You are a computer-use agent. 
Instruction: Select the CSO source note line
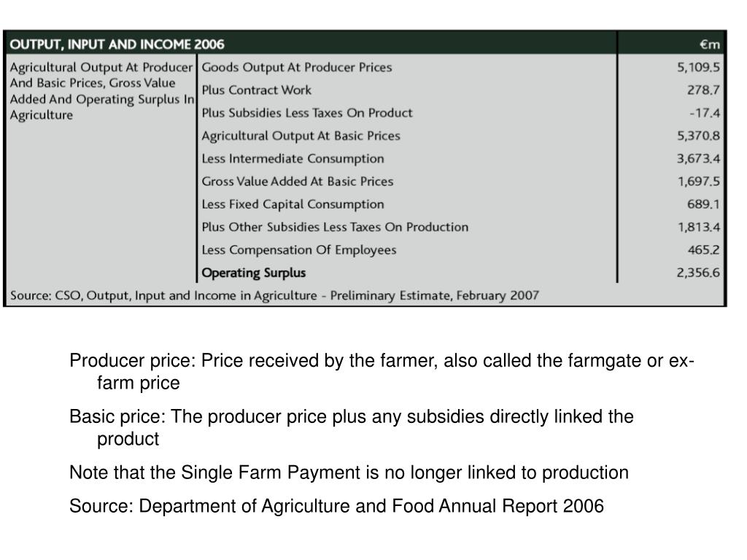click(274, 296)
